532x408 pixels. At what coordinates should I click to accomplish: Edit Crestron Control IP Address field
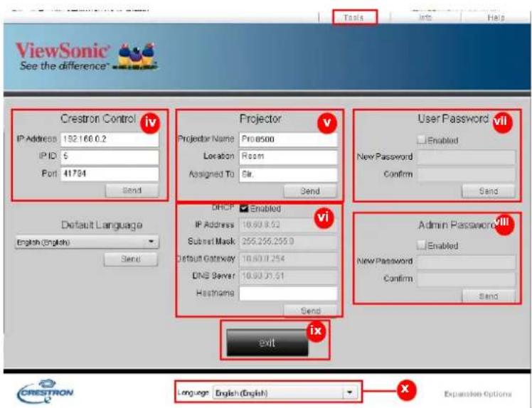tap(110, 139)
